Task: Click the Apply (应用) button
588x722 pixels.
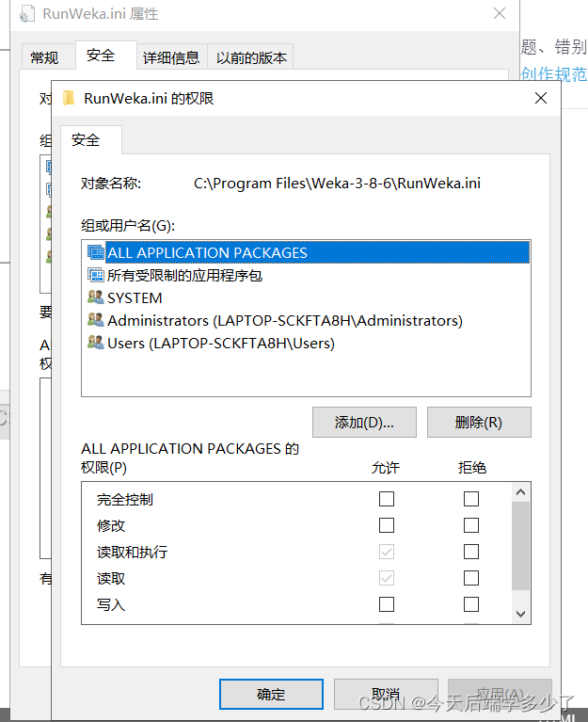Action: click(x=501, y=694)
